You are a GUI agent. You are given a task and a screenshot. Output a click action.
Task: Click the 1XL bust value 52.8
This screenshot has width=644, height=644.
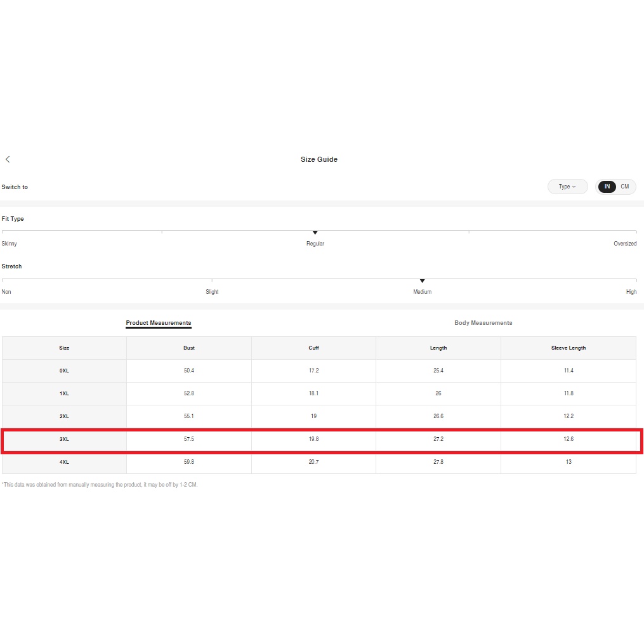pyautogui.click(x=189, y=393)
